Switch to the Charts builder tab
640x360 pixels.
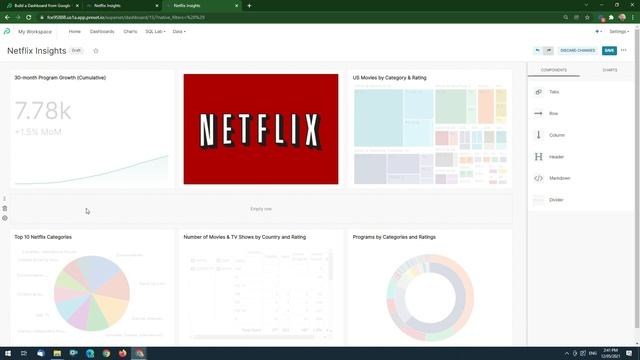(610, 70)
